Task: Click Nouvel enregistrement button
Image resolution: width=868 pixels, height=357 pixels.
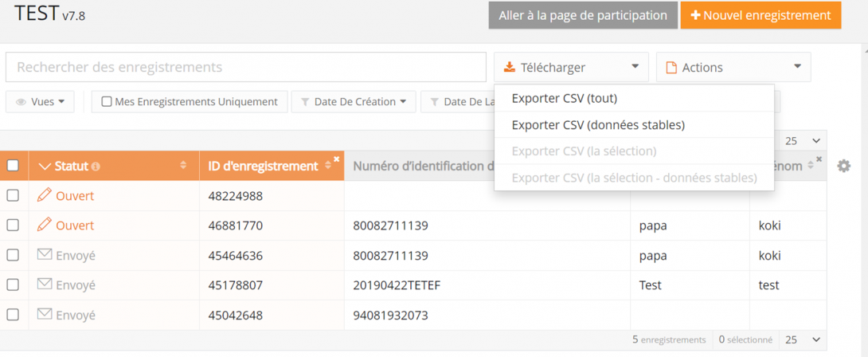Action: tap(760, 15)
